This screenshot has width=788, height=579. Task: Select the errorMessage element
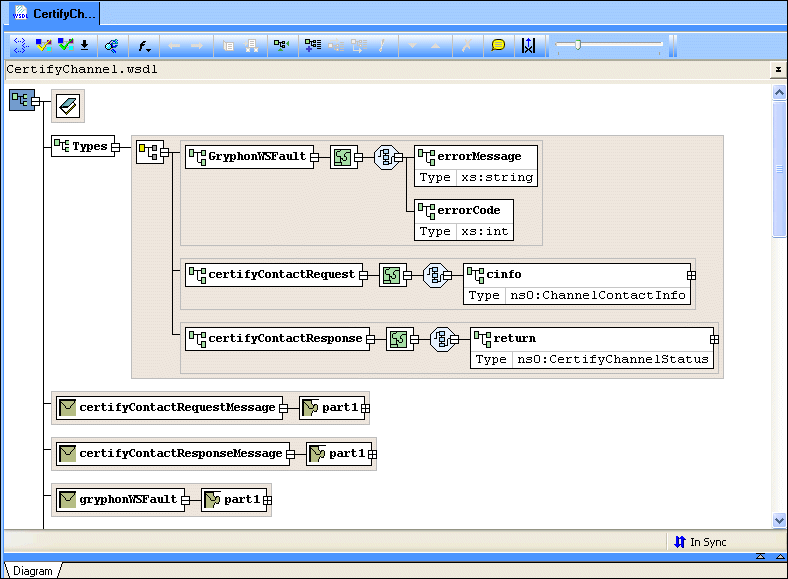click(476, 157)
